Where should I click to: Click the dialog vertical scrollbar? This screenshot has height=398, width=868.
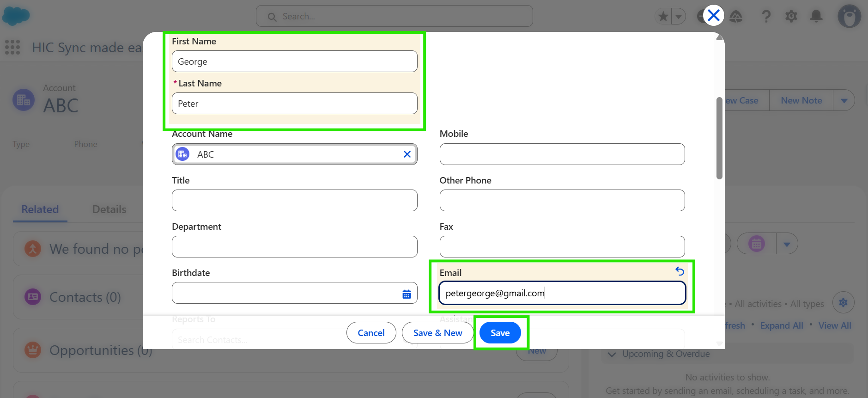click(x=719, y=138)
